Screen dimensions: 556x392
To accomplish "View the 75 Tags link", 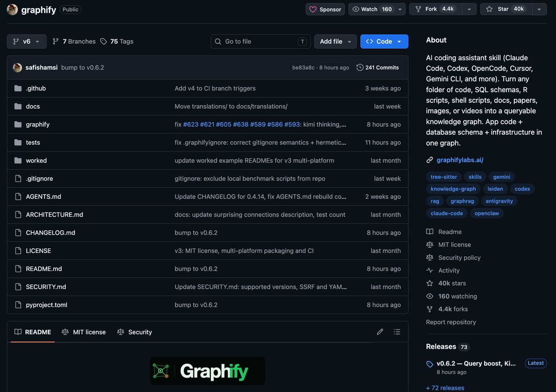I will point(117,41).
